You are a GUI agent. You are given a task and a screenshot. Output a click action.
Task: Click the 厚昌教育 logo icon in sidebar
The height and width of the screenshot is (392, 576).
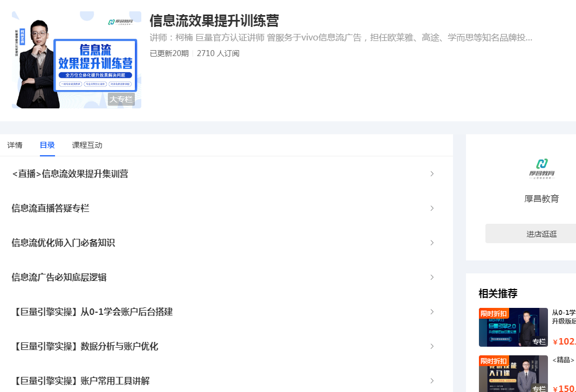tap(542, 169)
